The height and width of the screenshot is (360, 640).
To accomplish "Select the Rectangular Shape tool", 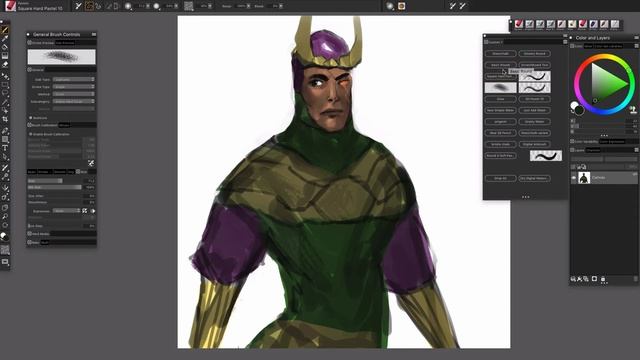I will coord(5,140).
